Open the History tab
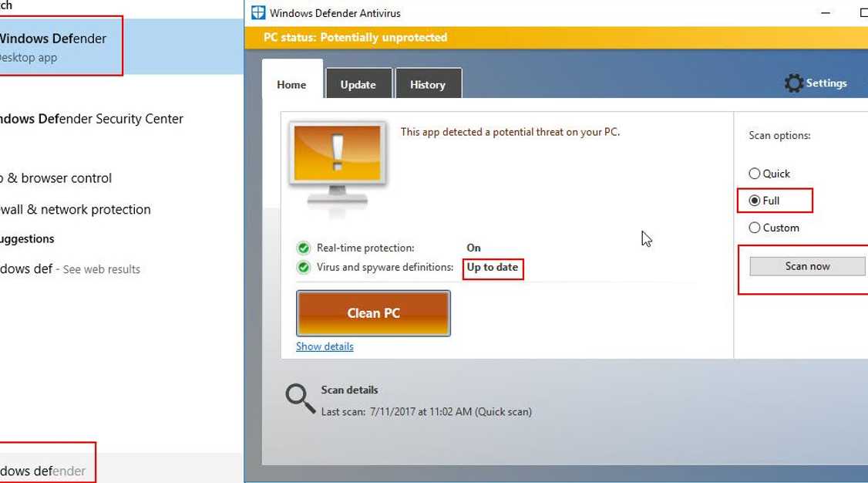868x483 pixels. (x=429, y=84)
